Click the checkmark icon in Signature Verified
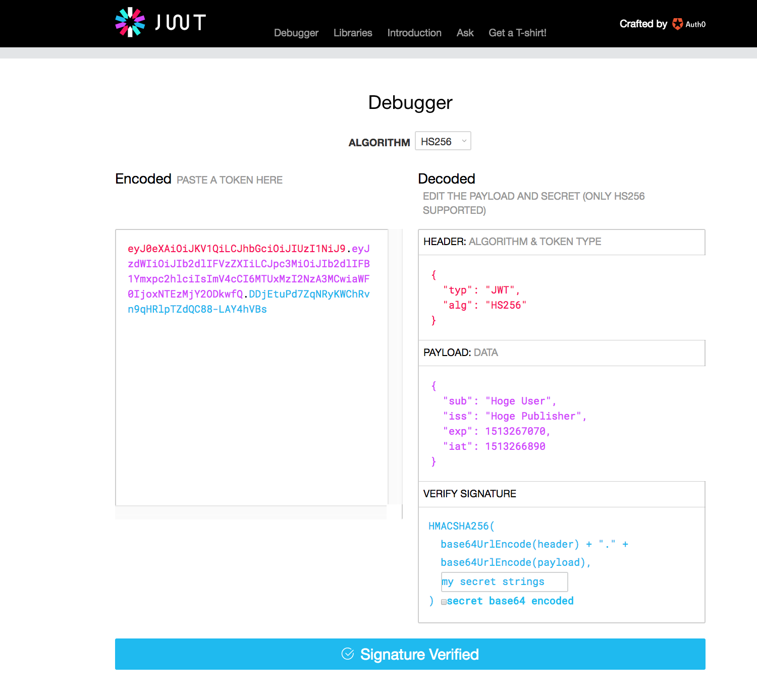757x700 pixels. (x=348, y=654)
